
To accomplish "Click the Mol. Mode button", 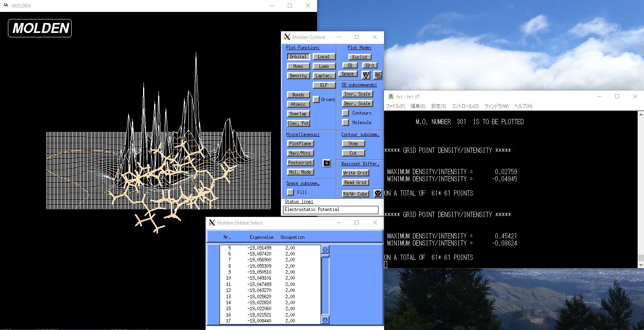I will point(300,172).
